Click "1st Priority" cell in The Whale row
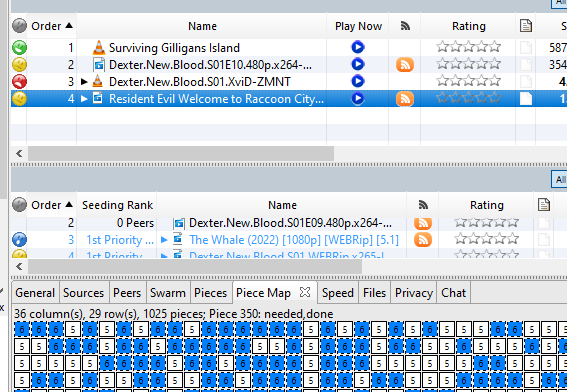The image size is (567, 392). [x=120, y=240]
